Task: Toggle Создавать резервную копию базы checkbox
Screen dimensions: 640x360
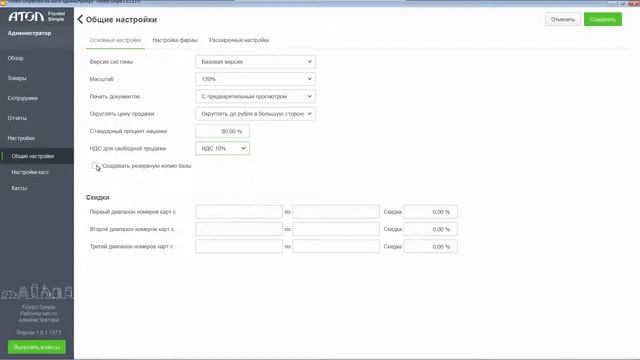Action: point(96,166)
